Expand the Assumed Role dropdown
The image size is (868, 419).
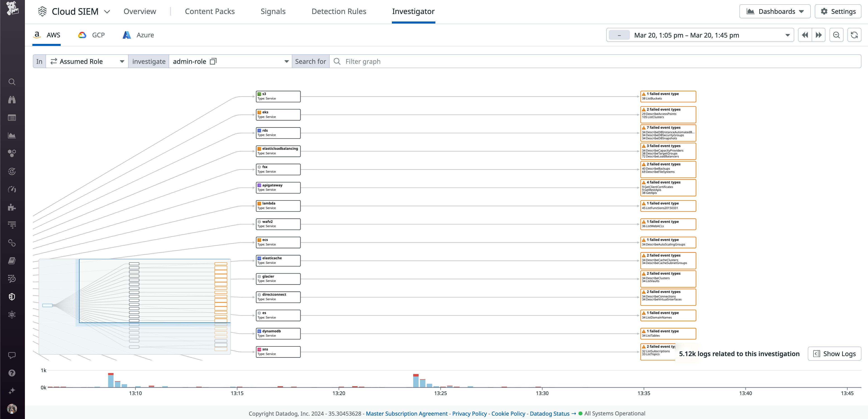pos(87,61)
